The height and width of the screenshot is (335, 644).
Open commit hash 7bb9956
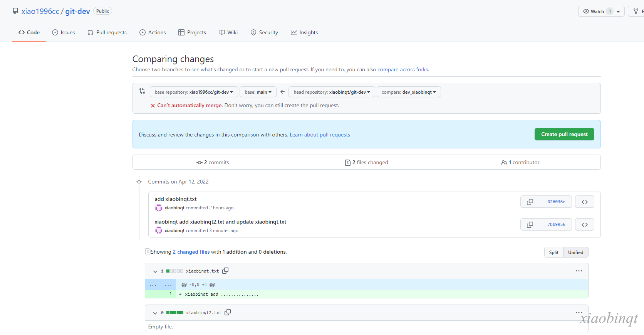pos(556,224)
